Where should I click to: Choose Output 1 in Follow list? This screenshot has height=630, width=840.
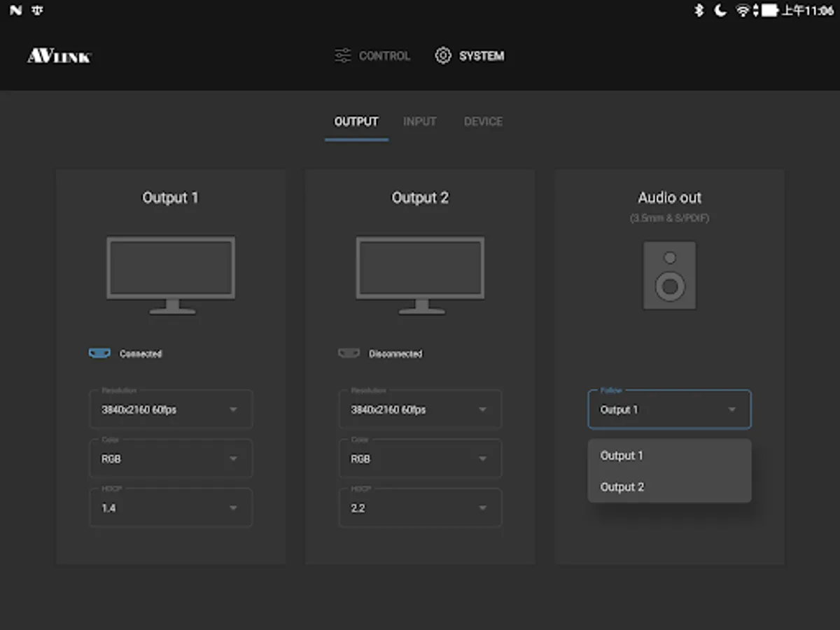coord(622,456)
